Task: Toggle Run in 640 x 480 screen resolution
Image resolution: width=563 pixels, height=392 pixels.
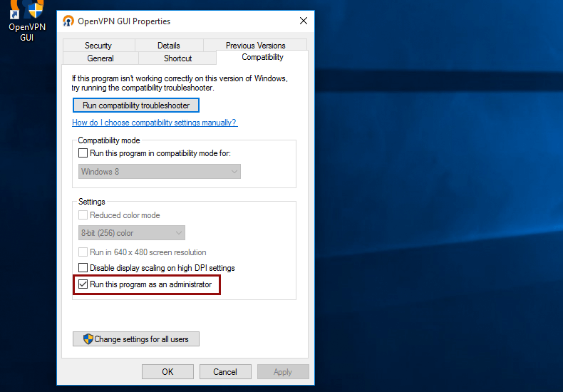Action: [83, 252]
